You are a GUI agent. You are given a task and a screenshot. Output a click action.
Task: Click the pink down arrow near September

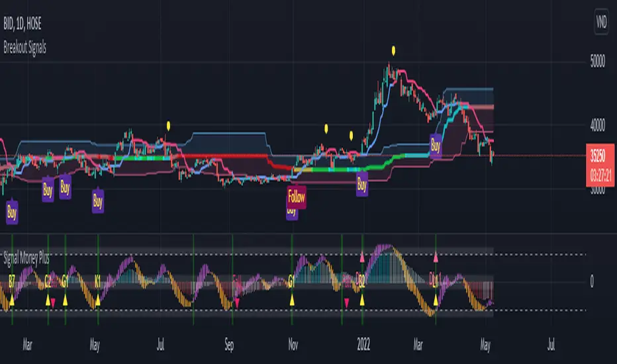coord(238,302)
